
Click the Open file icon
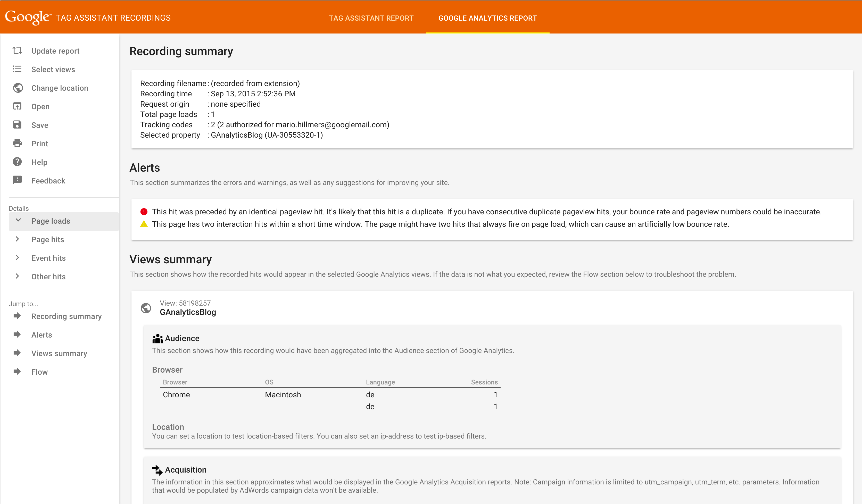click(x=17, y=106)
